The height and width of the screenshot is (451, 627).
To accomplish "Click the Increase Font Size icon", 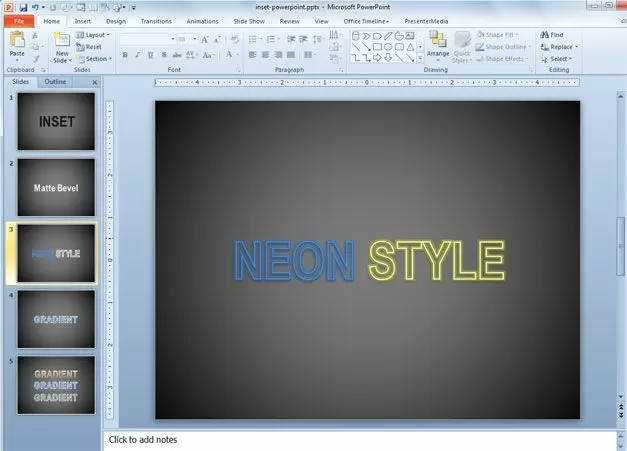I will point(205,39).
